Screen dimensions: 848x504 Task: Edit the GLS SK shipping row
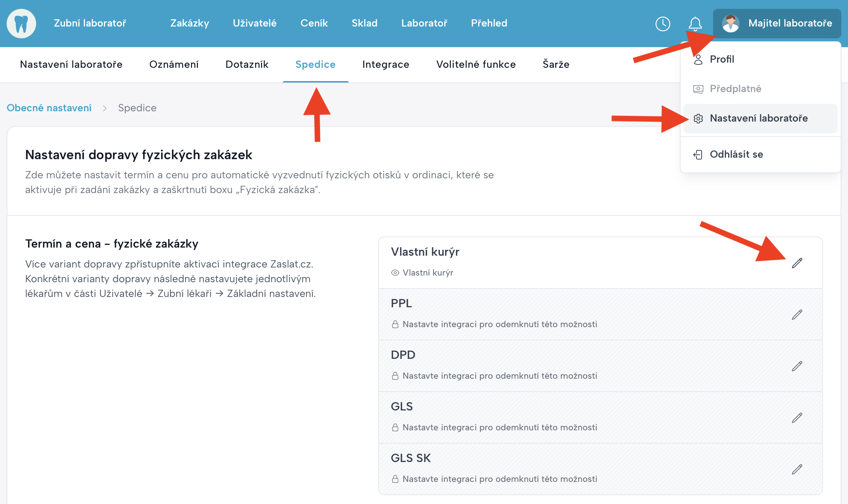point(797,469)
